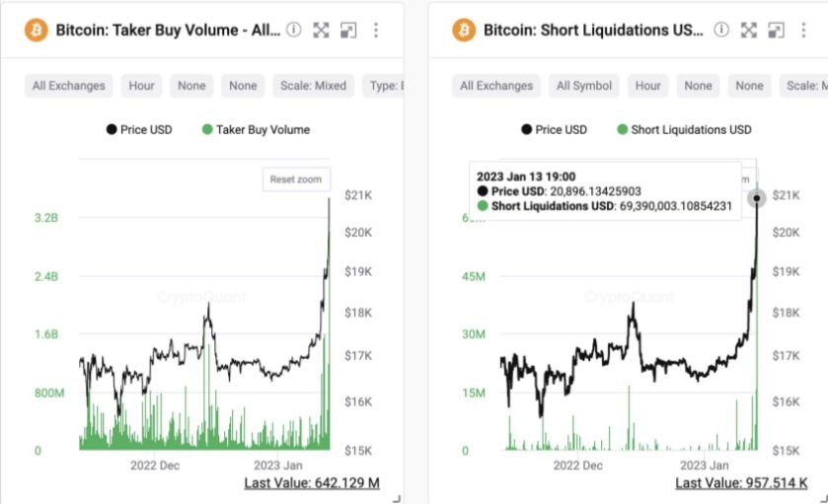Click the Jan 13 price point marker
This screenshot has width=828, height=504.
pos(757,198)
